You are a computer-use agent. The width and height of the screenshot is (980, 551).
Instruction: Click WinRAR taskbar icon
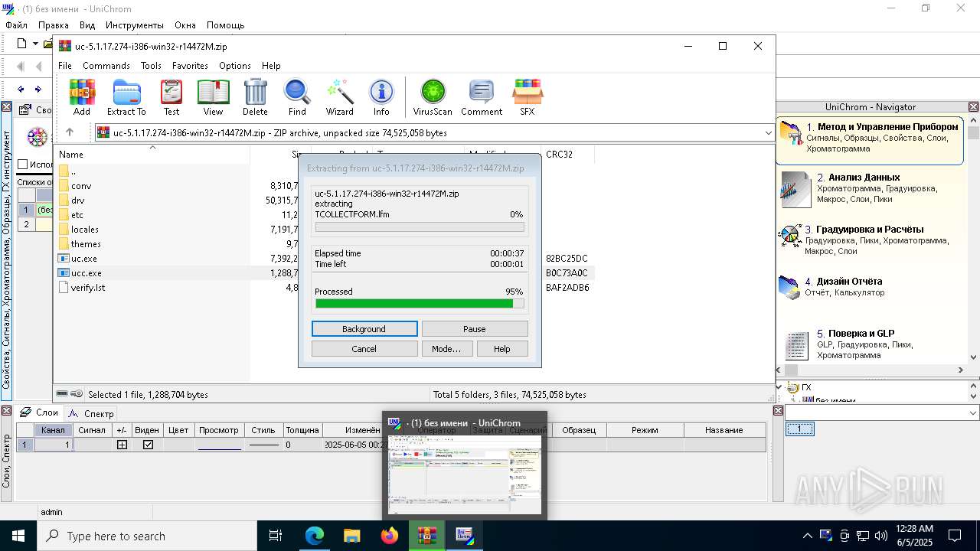427,536
